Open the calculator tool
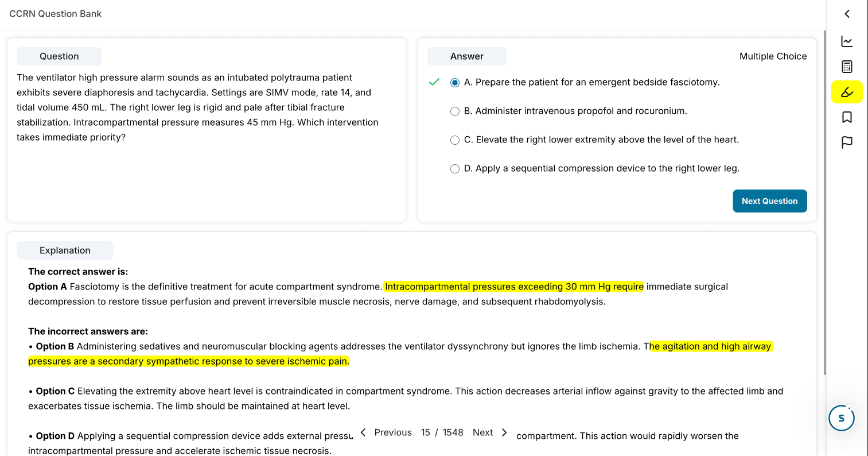 [x=847, y=66]
